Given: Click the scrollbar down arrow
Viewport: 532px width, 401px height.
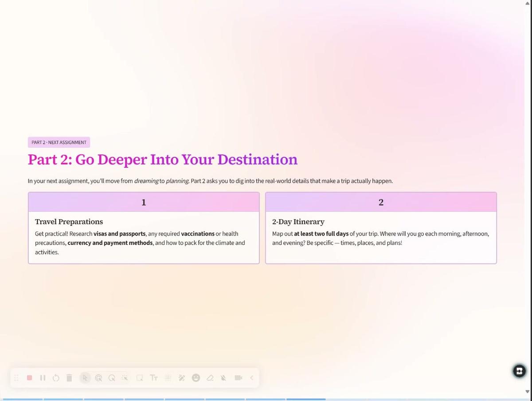Looking at the screenshot, I should 528,391.
